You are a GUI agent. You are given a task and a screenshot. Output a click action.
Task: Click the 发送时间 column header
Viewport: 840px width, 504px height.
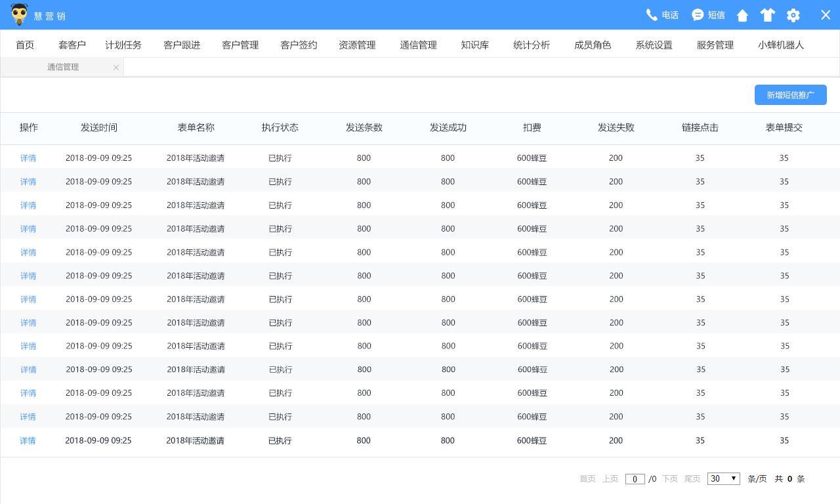99,127
